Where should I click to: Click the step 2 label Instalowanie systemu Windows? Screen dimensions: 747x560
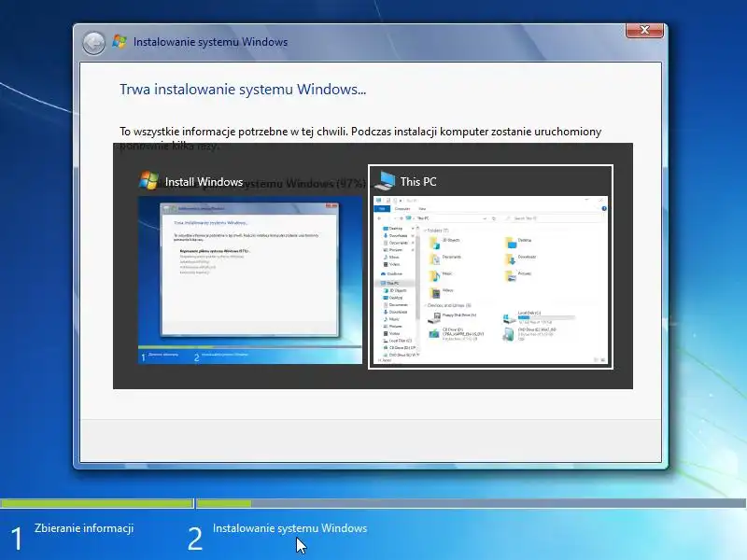tap(289, 528)
